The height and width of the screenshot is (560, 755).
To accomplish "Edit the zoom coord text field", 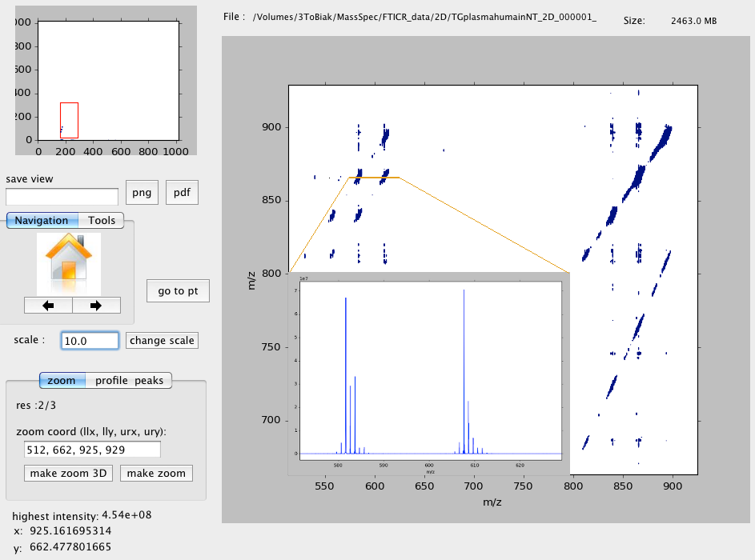I will pos(92,450).
